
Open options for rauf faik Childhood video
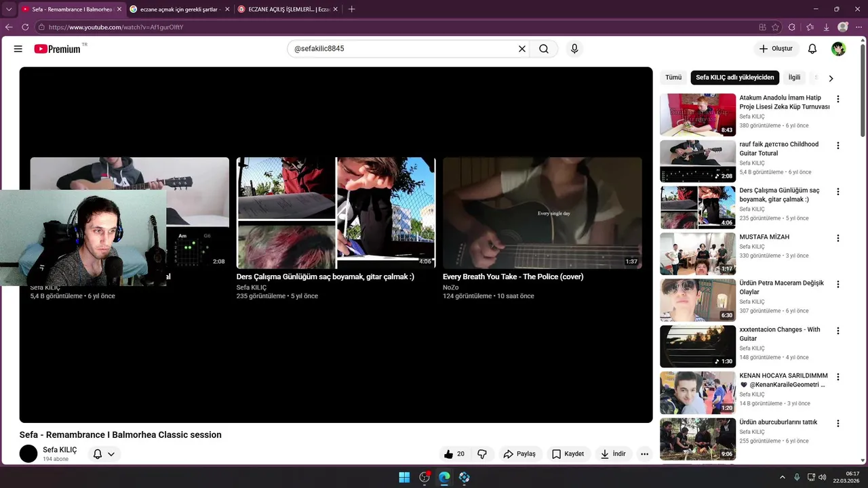[x=838, y=146]
